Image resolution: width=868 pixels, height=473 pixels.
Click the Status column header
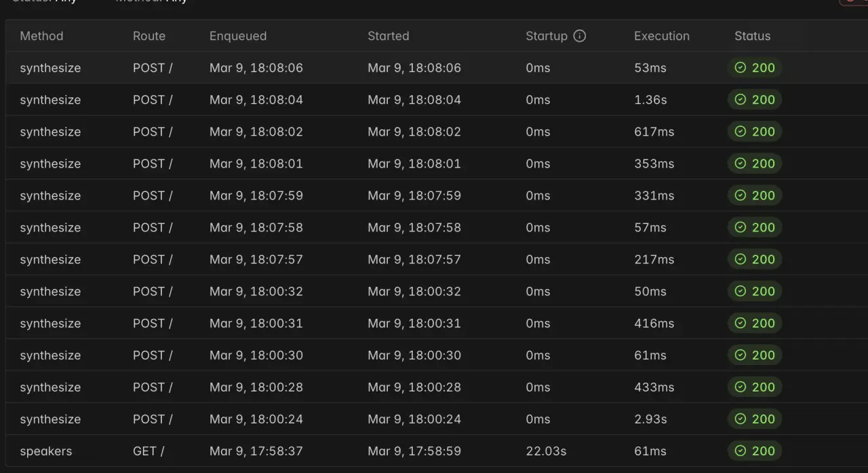[x=752, y=36]
